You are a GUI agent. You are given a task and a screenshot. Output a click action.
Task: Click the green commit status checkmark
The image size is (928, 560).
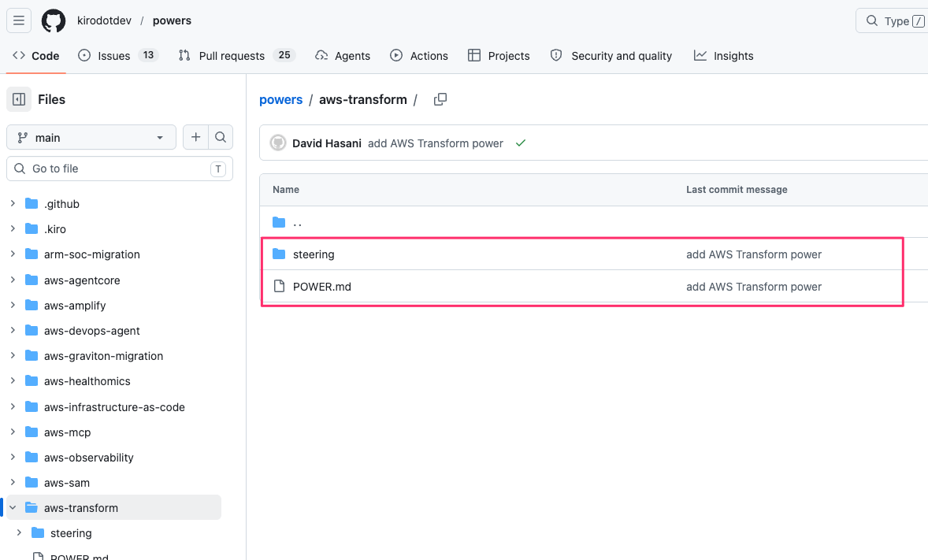[520, 143]
